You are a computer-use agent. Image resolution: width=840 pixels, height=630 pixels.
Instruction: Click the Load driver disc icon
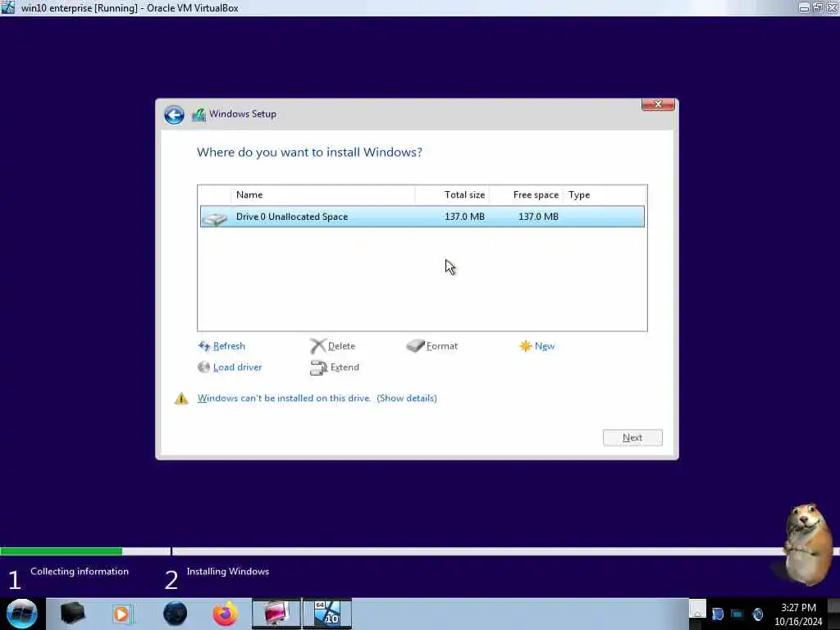[203, 367]
